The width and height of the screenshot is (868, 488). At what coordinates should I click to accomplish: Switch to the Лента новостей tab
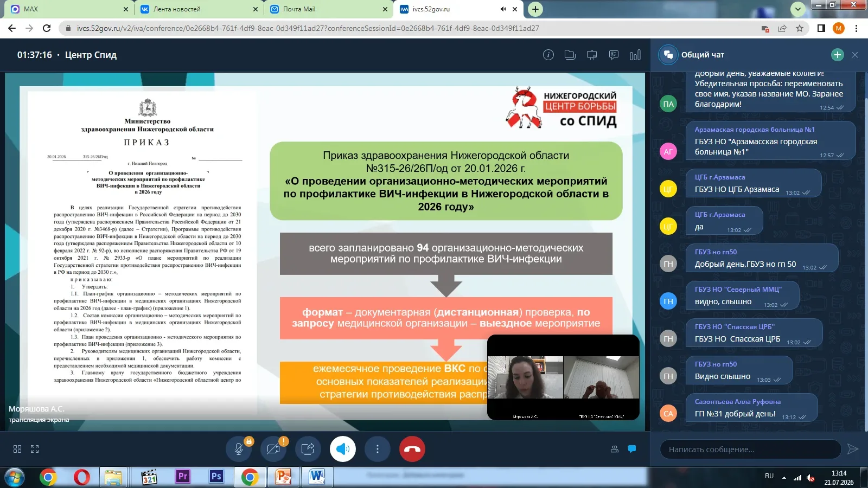coord(199,9)
